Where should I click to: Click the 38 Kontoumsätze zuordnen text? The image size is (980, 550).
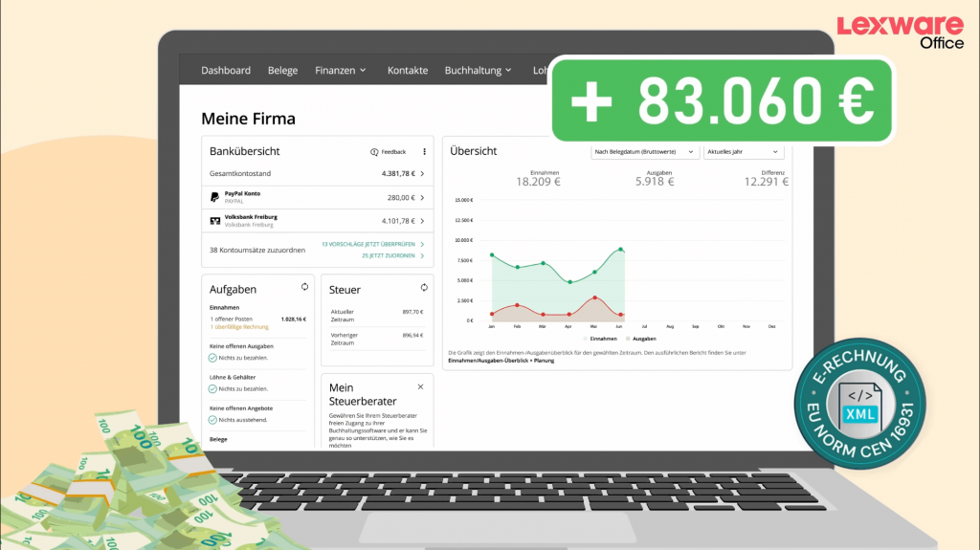[256, 250]
